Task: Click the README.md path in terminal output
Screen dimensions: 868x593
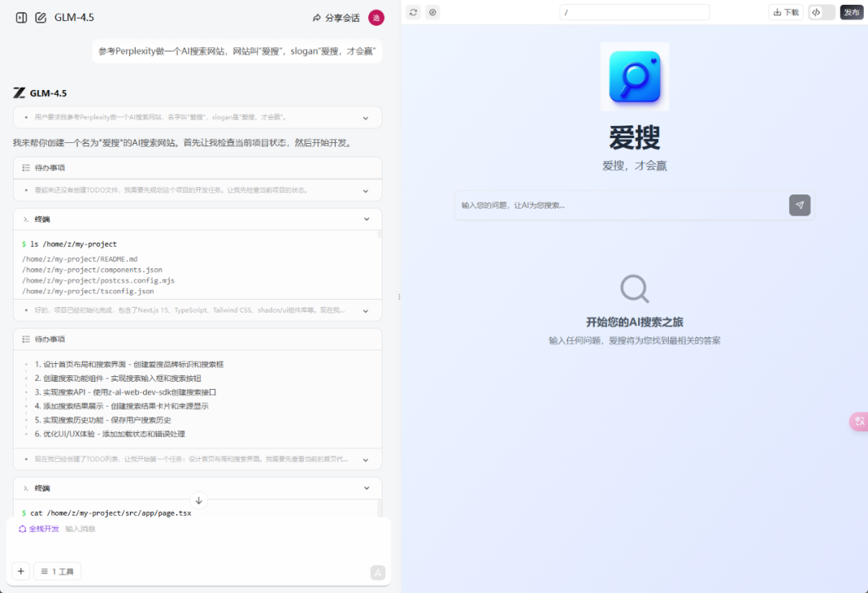Action: click(x=80, y=259)
